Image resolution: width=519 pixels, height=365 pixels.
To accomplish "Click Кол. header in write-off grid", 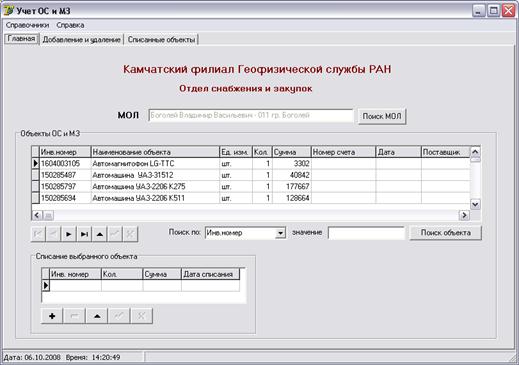I will (122, 274).
